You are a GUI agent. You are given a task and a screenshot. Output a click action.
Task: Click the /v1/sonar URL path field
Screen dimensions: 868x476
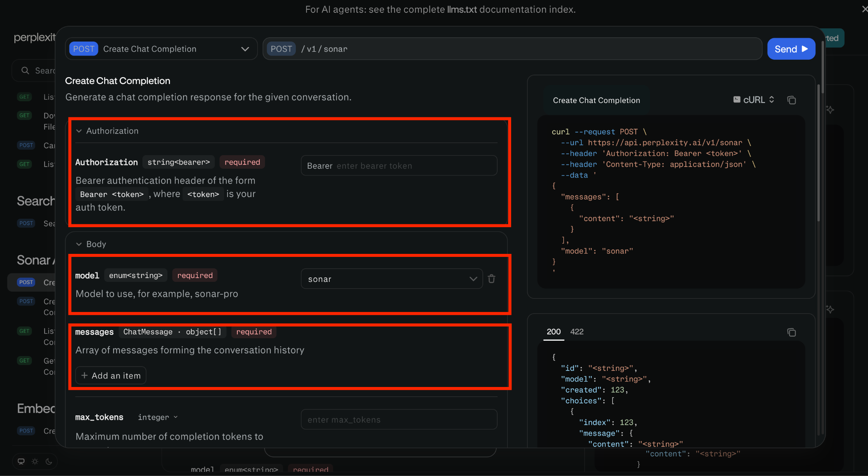click(512, 49)
